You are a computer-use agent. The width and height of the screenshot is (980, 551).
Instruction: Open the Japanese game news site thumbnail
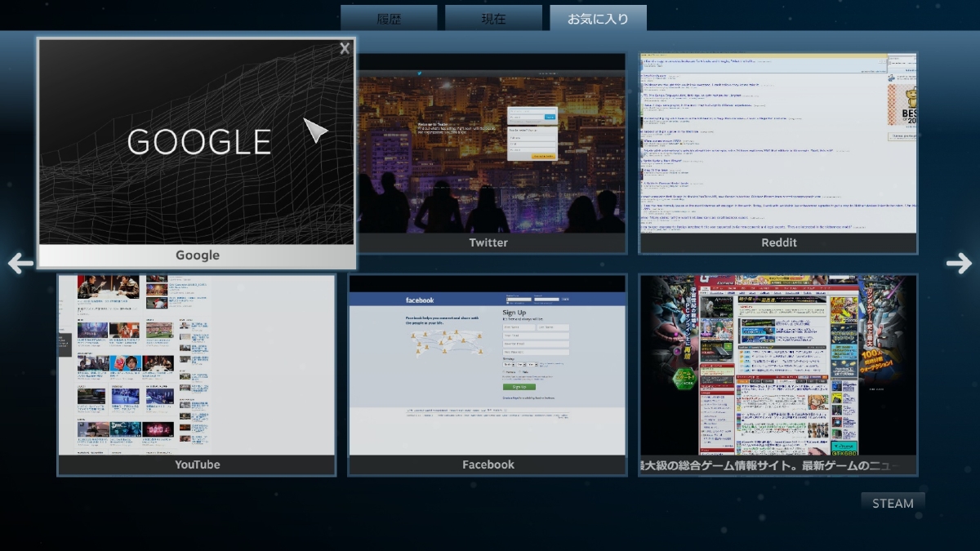pos(777,365)
